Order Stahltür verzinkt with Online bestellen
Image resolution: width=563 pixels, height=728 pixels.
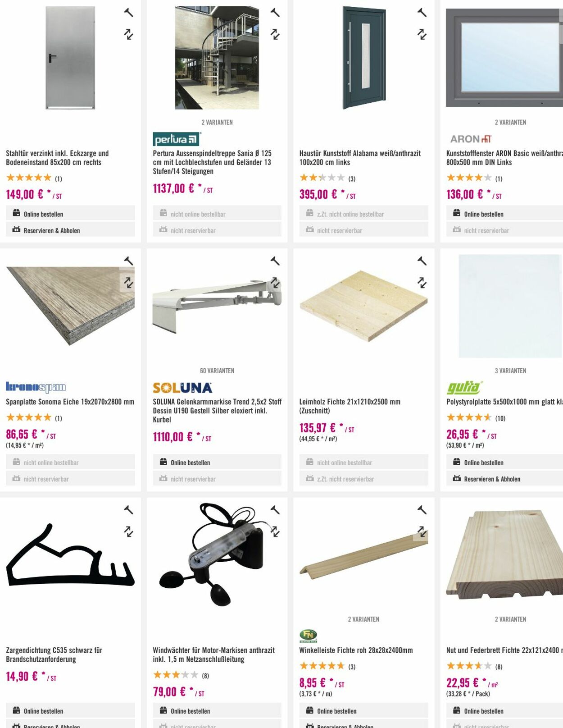point(70,213)
